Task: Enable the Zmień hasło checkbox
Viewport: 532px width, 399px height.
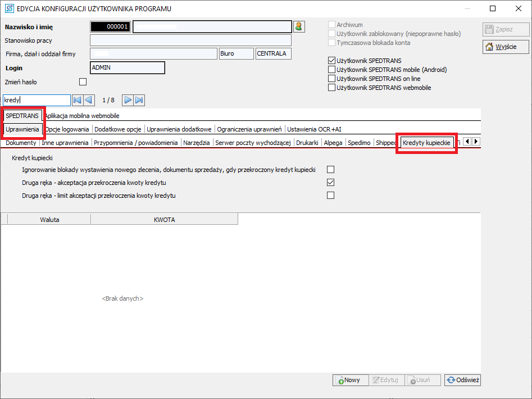Action: (83, 82)
